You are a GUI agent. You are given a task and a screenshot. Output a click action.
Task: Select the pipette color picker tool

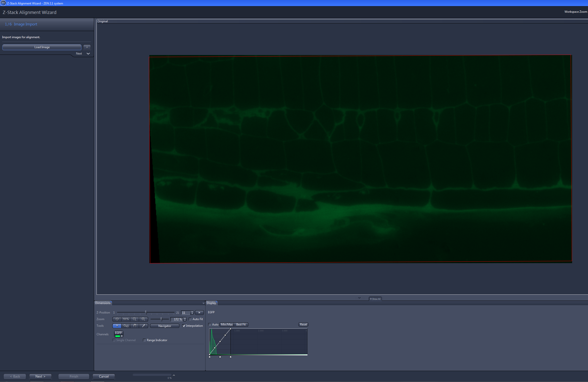pyautogui.click(x=144, y=326)
